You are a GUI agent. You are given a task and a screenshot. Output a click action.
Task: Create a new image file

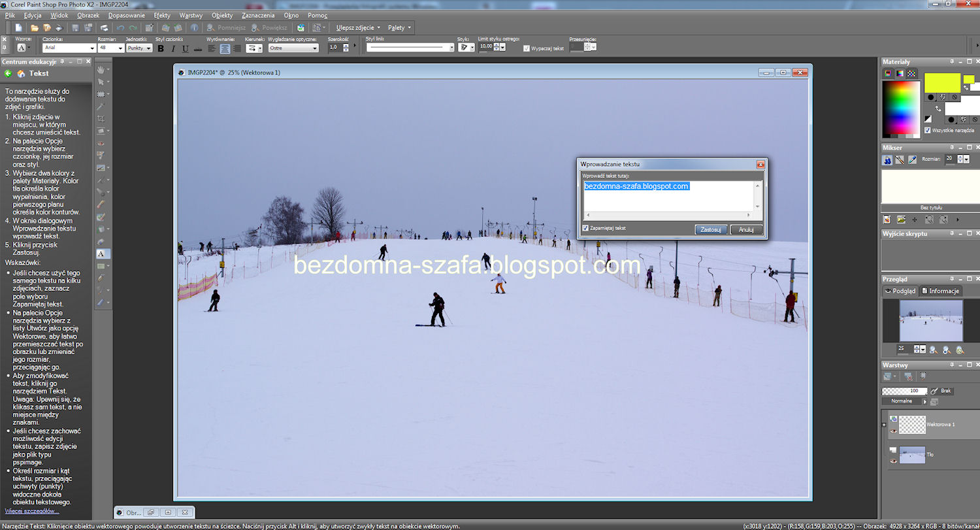click(19, 27)
